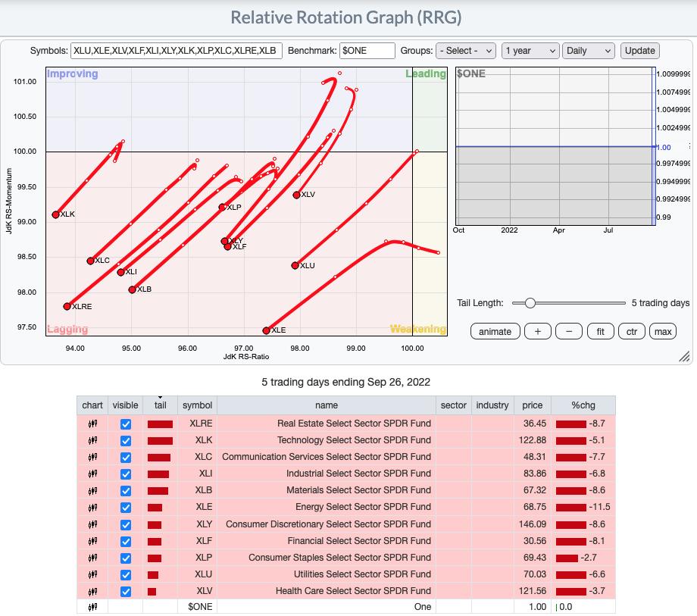The width and height of the screenshot is (697, 616).
Task: Click the XLE -11.5 percent change cell
Action: coord(583,507)
